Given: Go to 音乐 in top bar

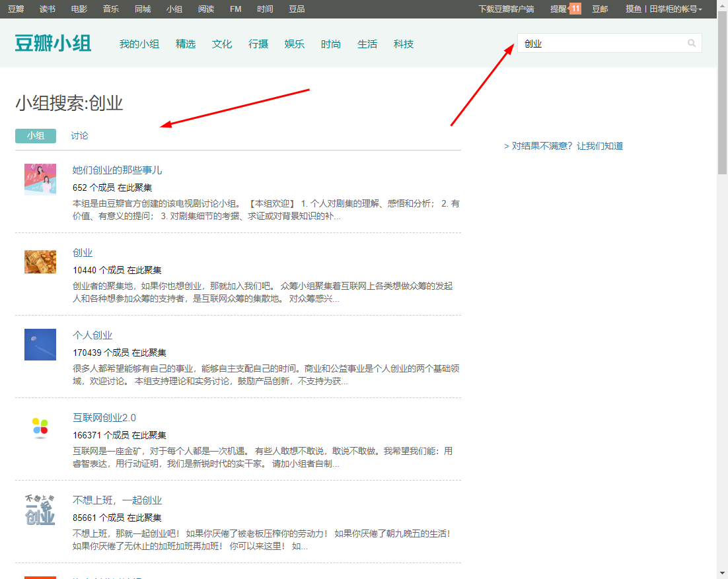Looking at the screenshot, I should click(111, 9).
